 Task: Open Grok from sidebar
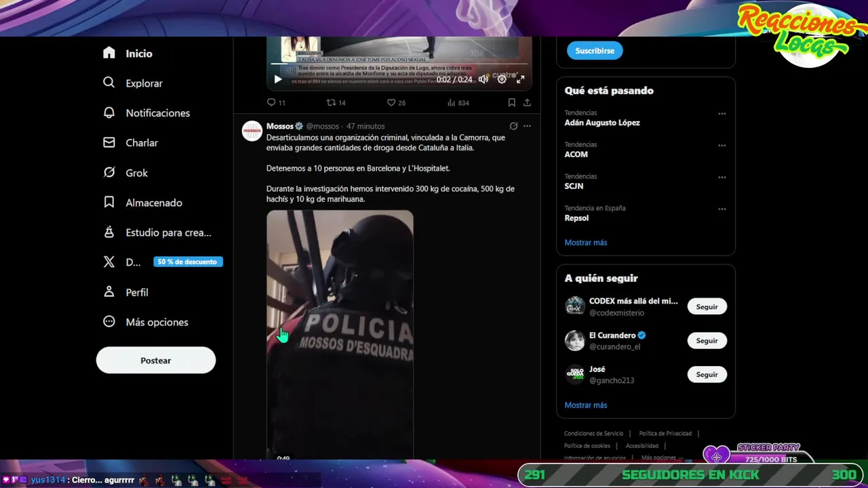[125, 173]
